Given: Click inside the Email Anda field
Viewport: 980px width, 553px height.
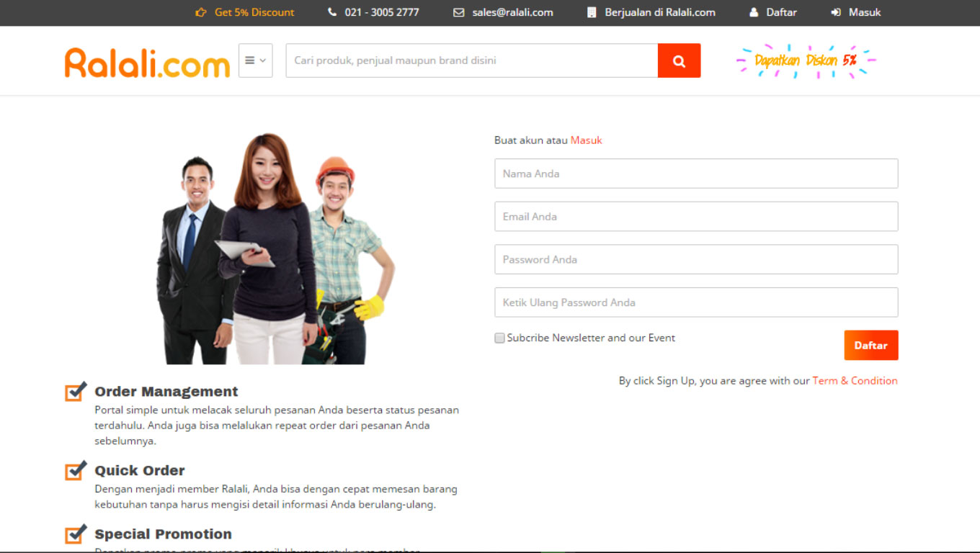Looking at the screenshot, I should (x=696, y=216).
